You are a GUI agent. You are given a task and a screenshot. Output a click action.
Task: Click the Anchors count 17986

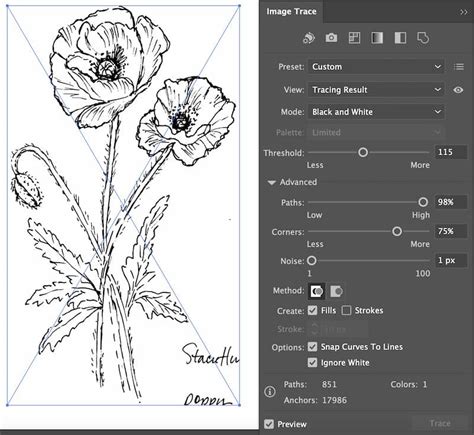coord(334,400)
